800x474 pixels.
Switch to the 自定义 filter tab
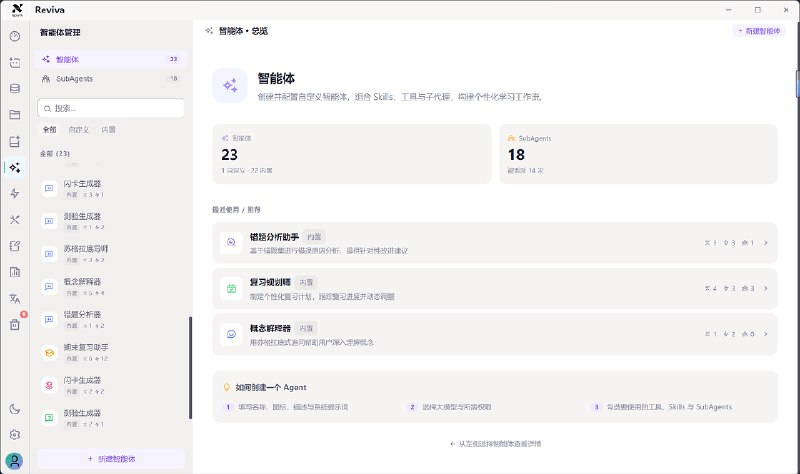click(x=79, y=130)
